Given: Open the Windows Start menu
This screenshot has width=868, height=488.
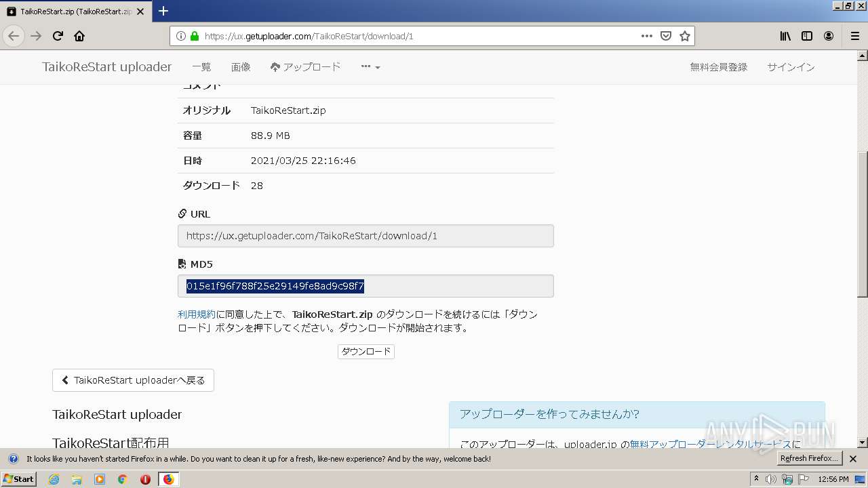Looking at the screenshot, I should point(19,479).
